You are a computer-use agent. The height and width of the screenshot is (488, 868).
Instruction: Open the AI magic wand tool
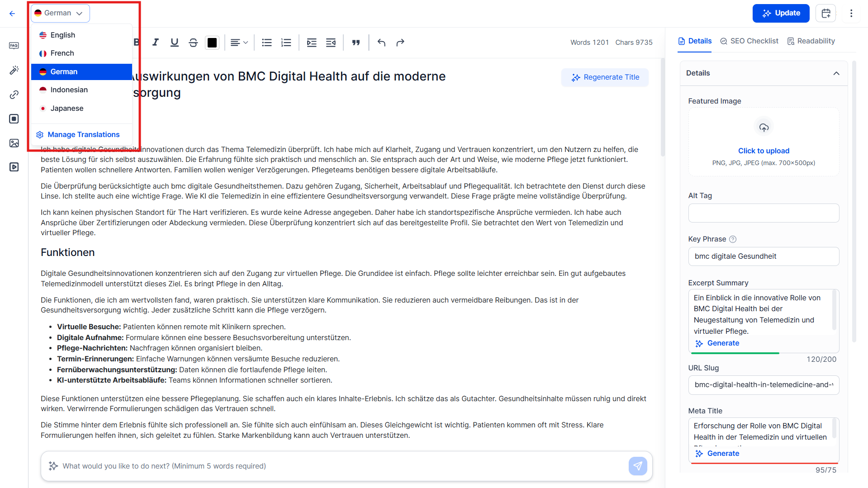tap(14, 70)
